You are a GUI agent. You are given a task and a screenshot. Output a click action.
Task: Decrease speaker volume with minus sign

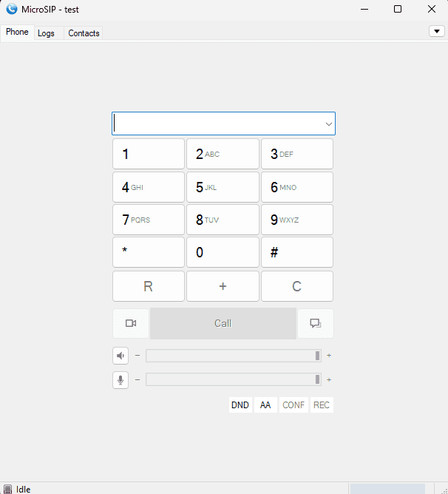[138, 356]
